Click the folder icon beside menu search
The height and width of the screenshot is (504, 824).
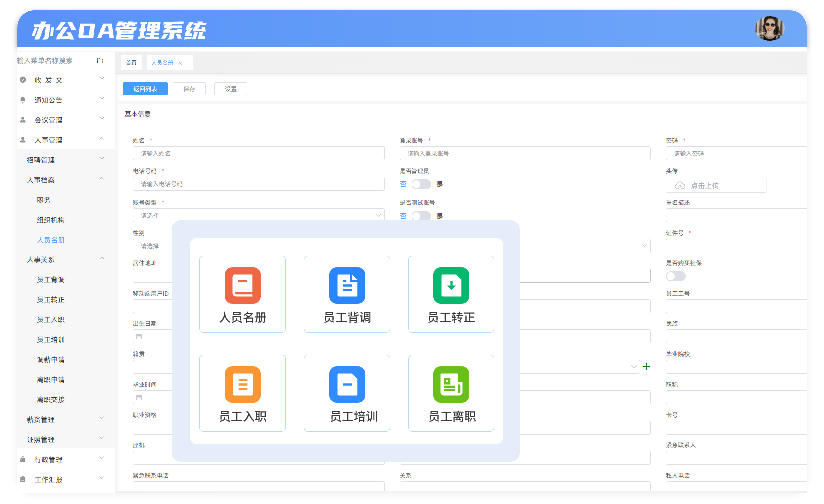[100, 61]
